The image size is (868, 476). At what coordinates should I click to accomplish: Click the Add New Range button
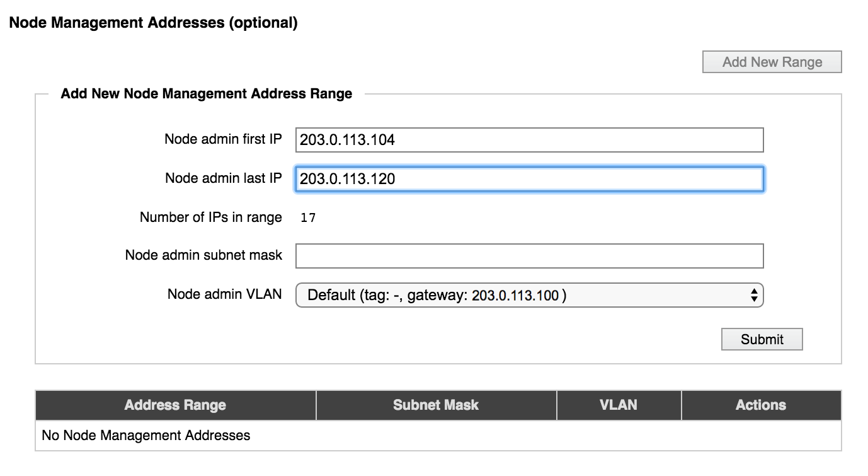pyautogui.click(x=772, y=62)
